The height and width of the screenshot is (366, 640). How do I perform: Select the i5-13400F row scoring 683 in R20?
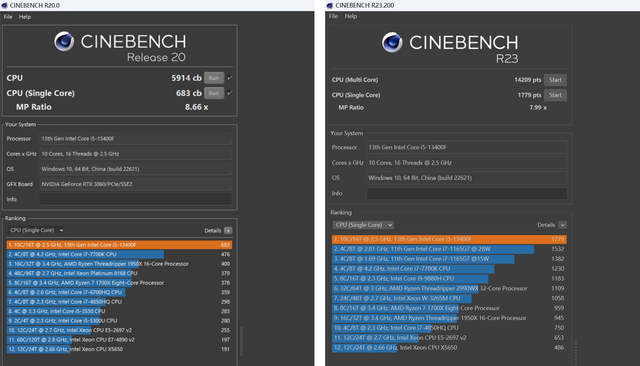pyautogui.click(x=119, y=245)
